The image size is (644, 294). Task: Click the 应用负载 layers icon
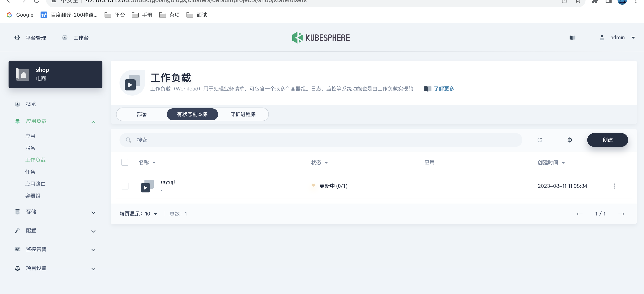17,121
